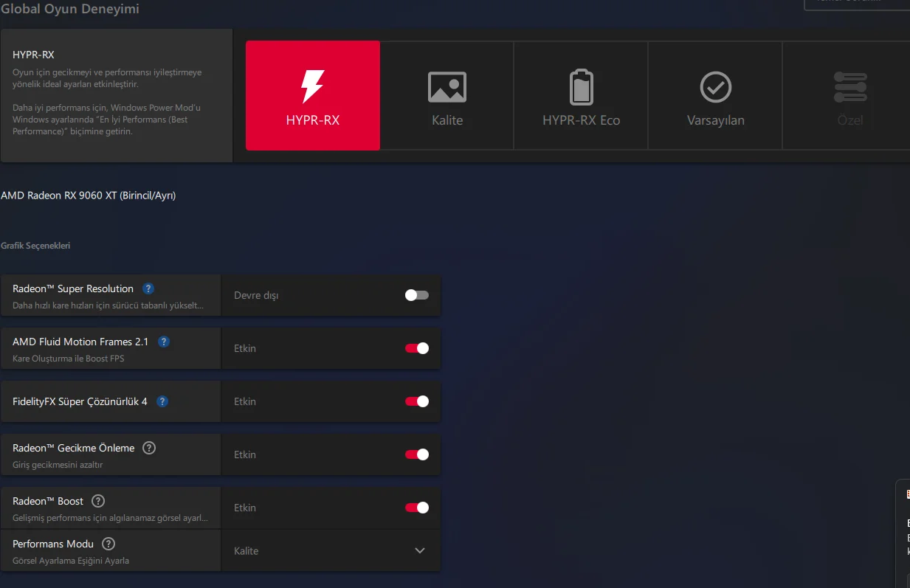Open help for FidelityFX Süper Çözünürlük 4
Screen dimensions: 910x588
[162, 401]
